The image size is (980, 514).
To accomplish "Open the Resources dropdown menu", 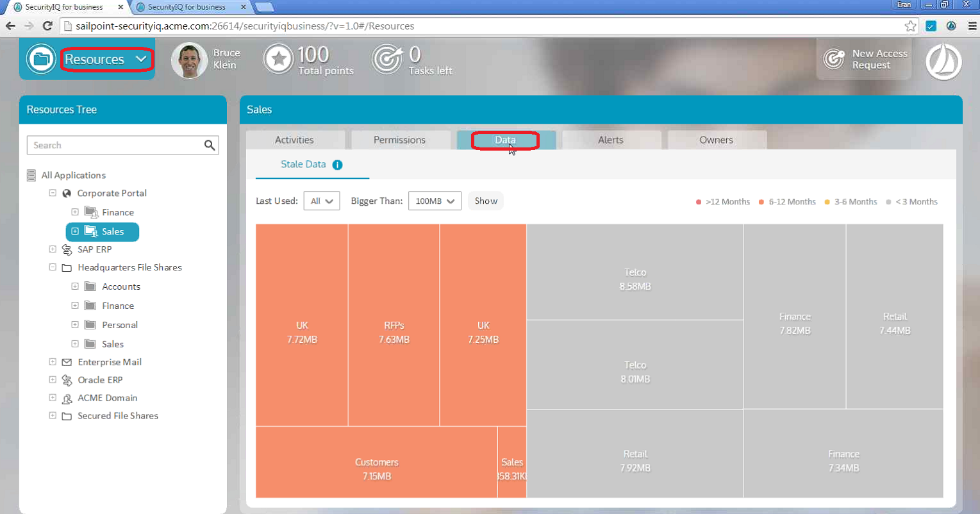I will (107, 60).
